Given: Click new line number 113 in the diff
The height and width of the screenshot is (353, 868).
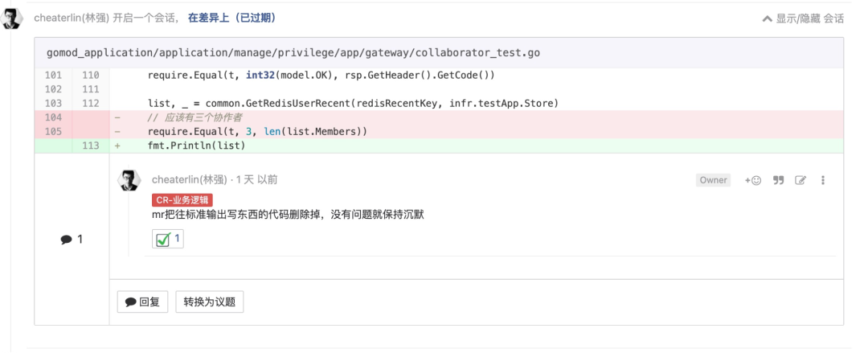Looking at the screenshot, I should pyautogui.click(x=90, y=146).
